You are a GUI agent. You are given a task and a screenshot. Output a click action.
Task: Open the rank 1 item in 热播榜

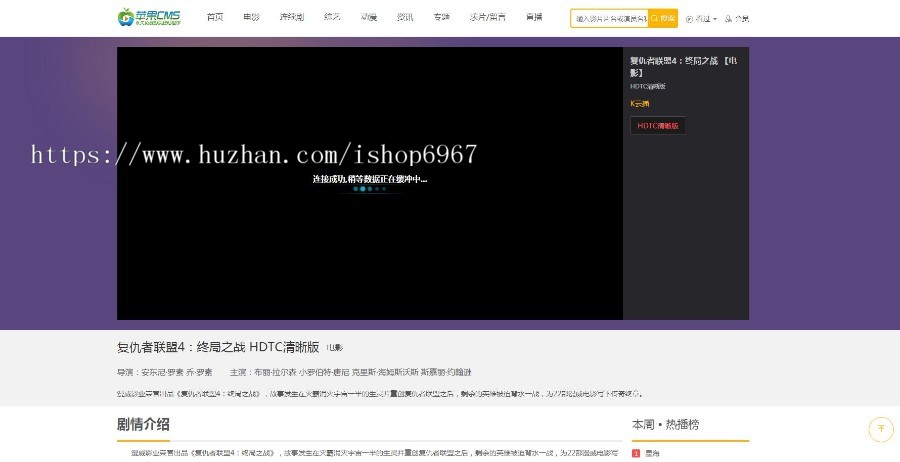pyautogui.click(x=652, y=453)
